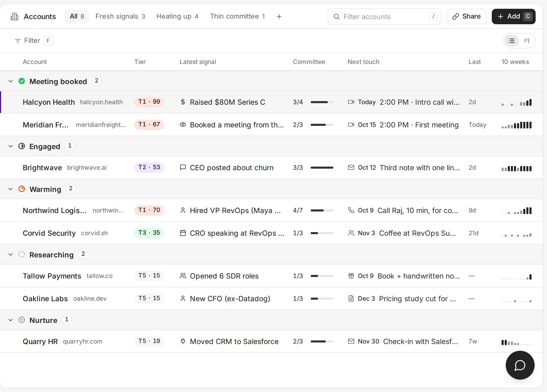Click green check Meeting booked status icon
547x392 pixels.
[22, 81]
